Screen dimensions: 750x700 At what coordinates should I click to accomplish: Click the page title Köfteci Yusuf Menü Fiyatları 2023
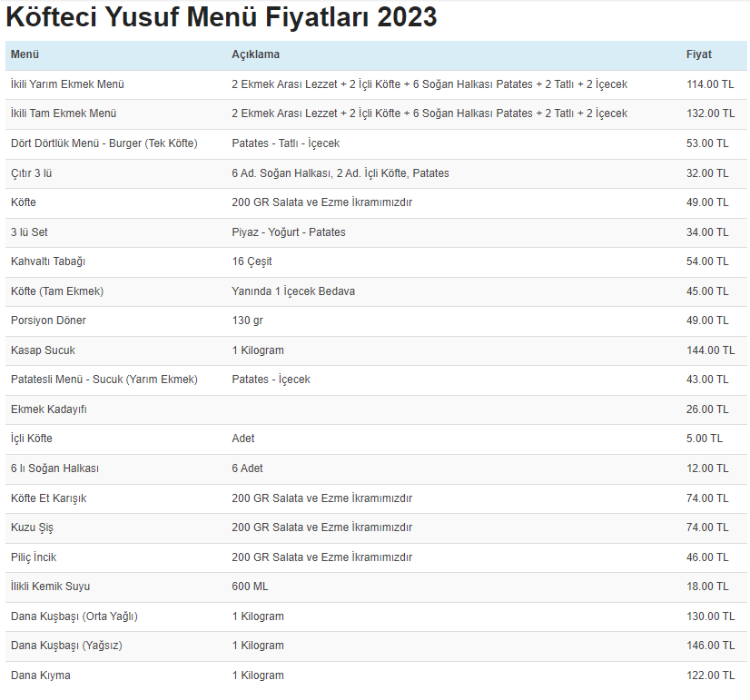pos(222,17)
